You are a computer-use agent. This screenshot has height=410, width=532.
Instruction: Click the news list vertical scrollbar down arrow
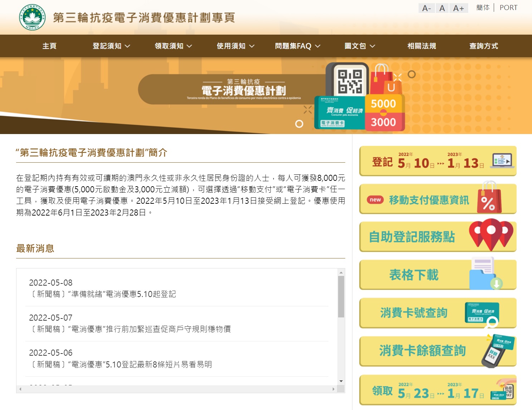pyautogui.click(x=341, y=381)
